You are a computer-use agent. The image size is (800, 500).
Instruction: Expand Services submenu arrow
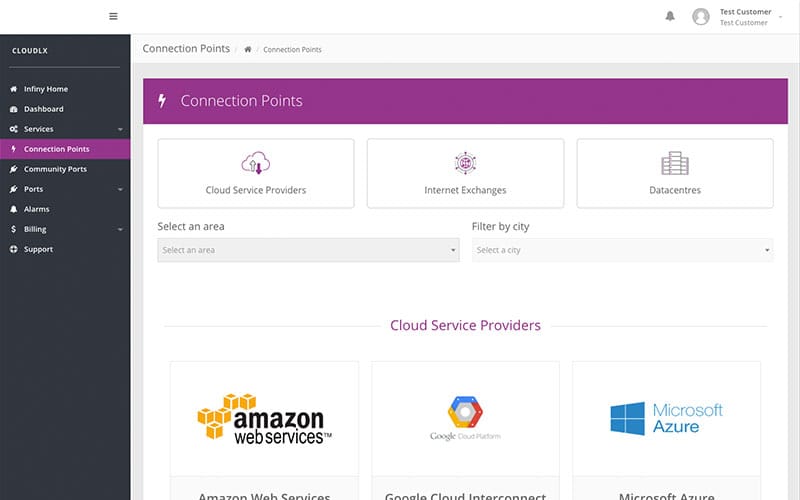pos(120,130)
